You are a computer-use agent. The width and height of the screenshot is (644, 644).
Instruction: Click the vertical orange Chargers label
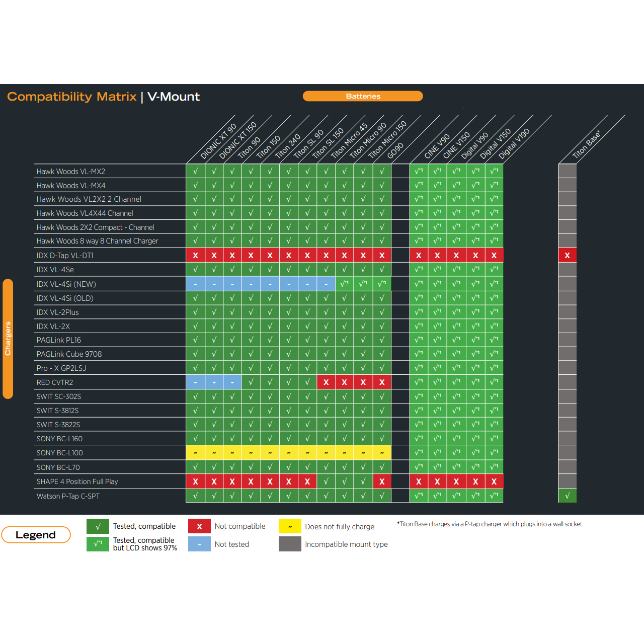point(8,339)
